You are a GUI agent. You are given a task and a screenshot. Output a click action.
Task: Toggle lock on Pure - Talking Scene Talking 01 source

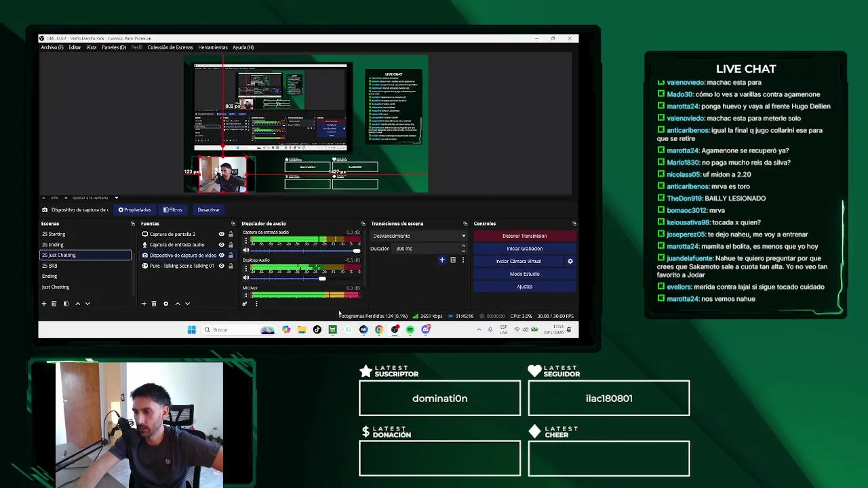point(231,266)
